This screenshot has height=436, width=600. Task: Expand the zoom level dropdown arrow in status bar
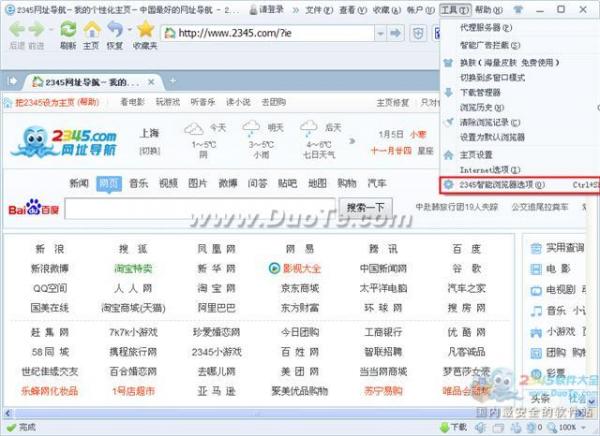pos(584,427)
